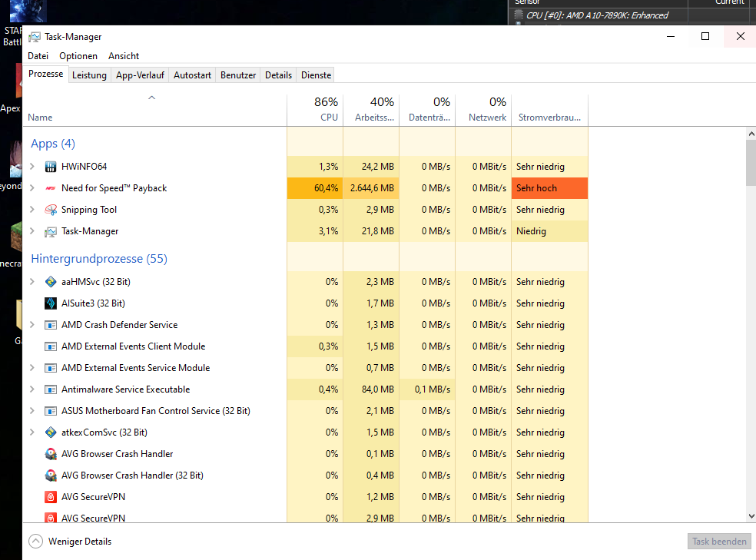The height and width of the screenshot is (560, 756).
Task: Click the CPU sensor icon in HWiNFO window
Action: tap(519, 15)
